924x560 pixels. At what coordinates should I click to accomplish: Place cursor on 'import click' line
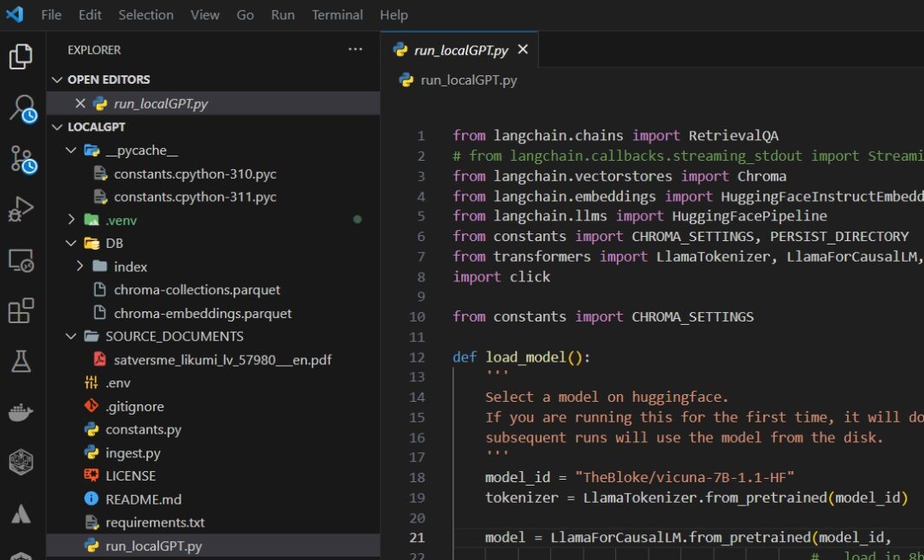501,276
